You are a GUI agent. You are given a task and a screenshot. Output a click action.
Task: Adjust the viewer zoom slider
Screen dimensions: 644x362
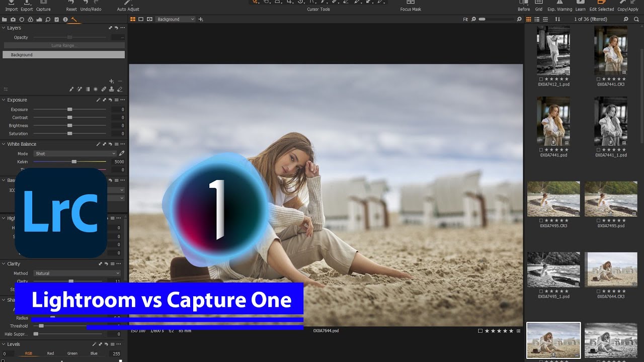(482, 19)
